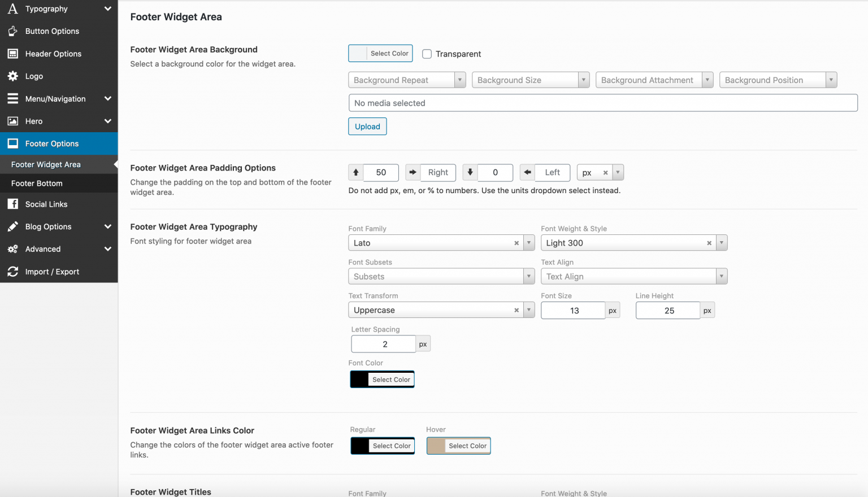Pick the Hover links color swatch

436,446
